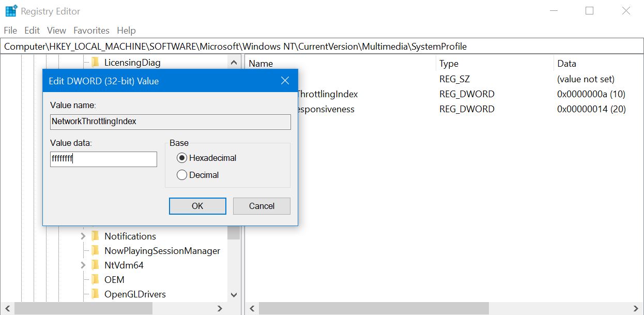Click the LicensingDiag folder icon

[95, 63]
